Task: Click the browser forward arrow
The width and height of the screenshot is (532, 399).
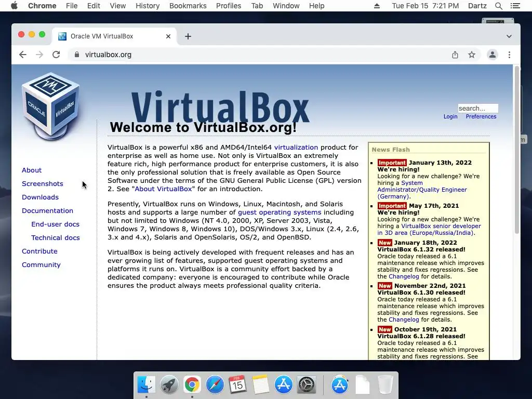Action: [x=39, y=55]
